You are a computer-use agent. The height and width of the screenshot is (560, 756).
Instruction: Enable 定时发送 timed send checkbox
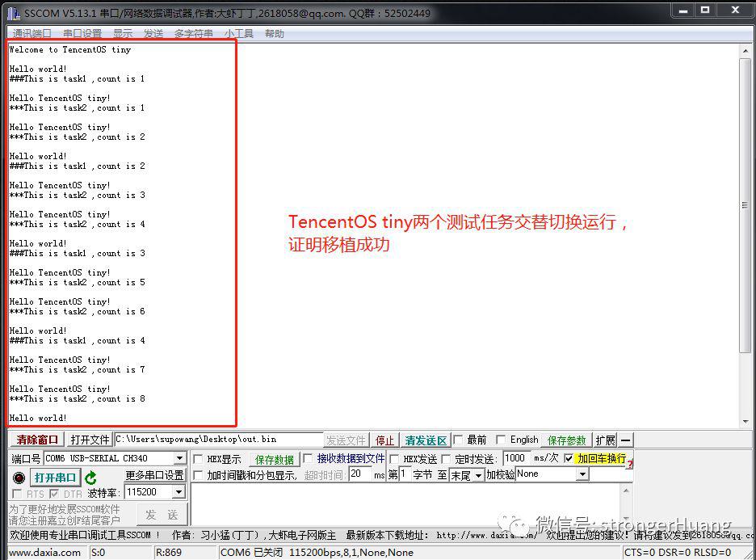coord(446,459)
